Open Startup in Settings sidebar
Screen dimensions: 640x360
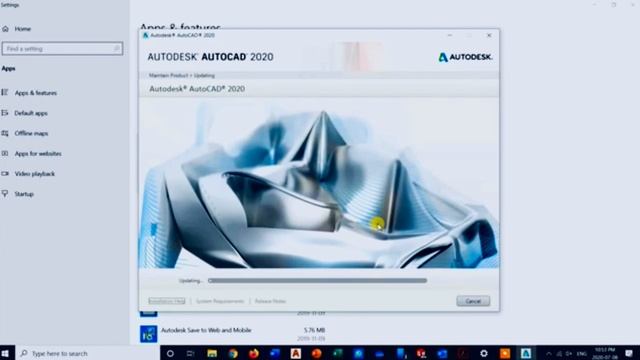(x=24, y=194)
